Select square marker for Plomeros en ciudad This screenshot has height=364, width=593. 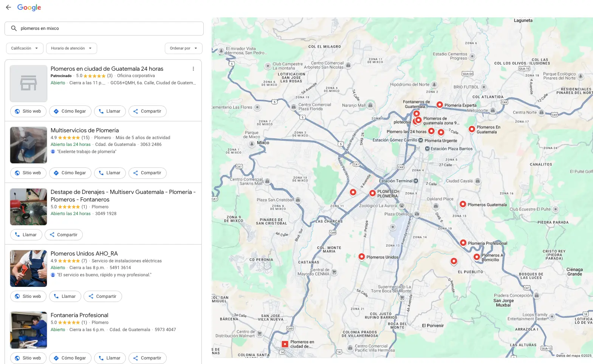tap(285, 344)
